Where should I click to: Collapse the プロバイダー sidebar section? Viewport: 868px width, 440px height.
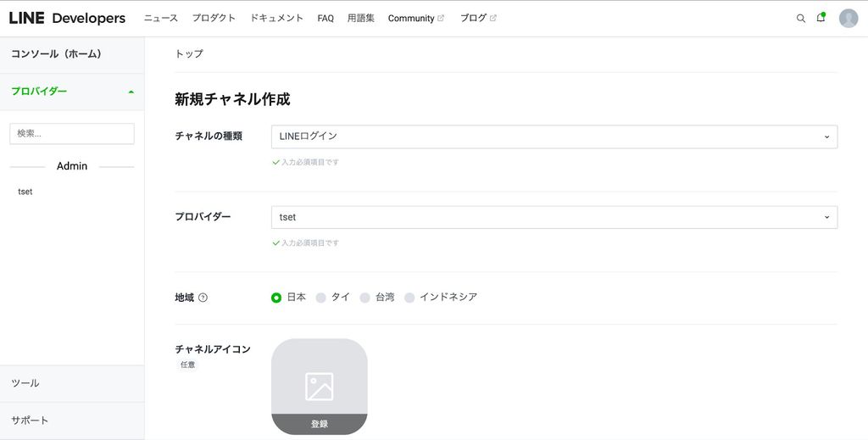(x=72, y=92)
